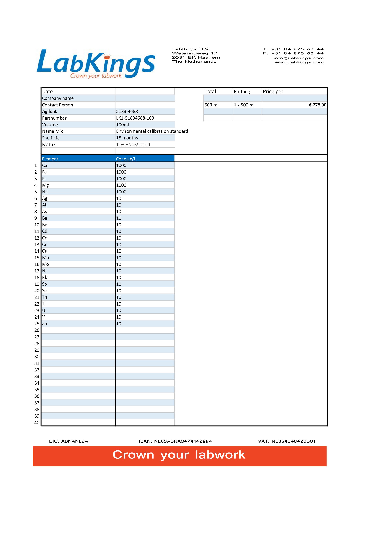Select 'Environmental calibration standard' mix name

click(x=152, y=131)
